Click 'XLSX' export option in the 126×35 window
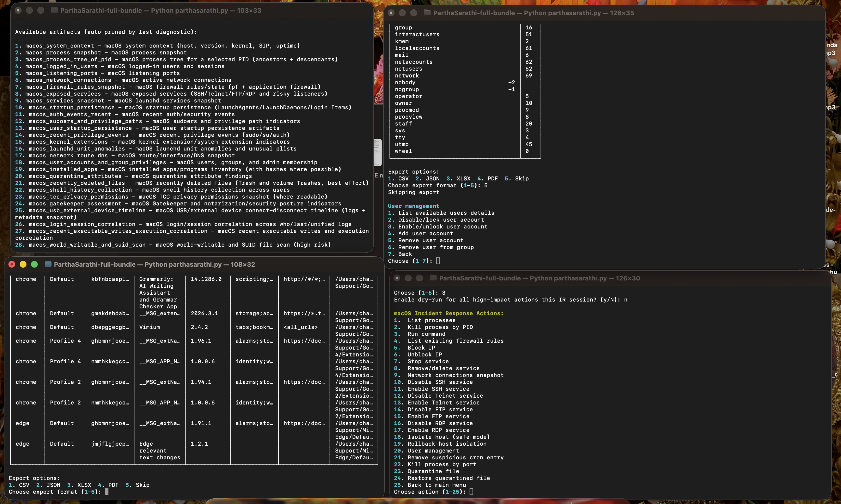 pyautogui.click(x=463, y=178)
